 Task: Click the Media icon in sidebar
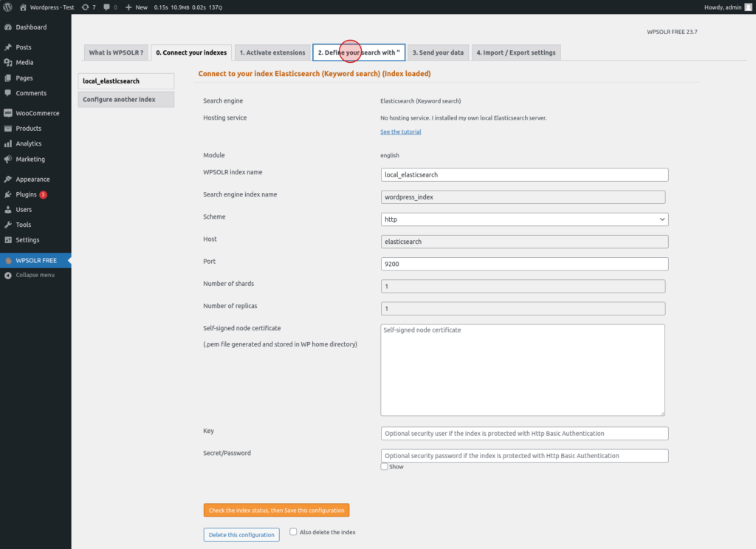point(8,62)
